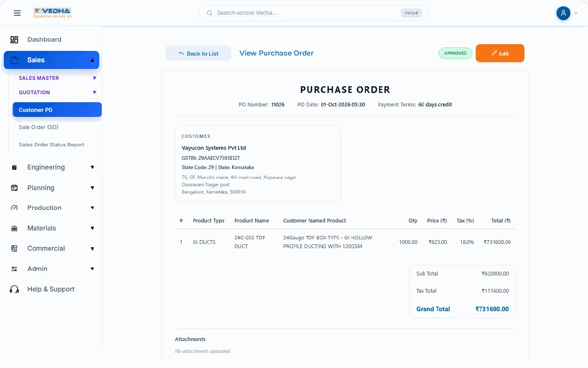Click the orange Edit button
The width and height of the screenshot is (588, 368).
pyautogui.click(x=500, y=53)
